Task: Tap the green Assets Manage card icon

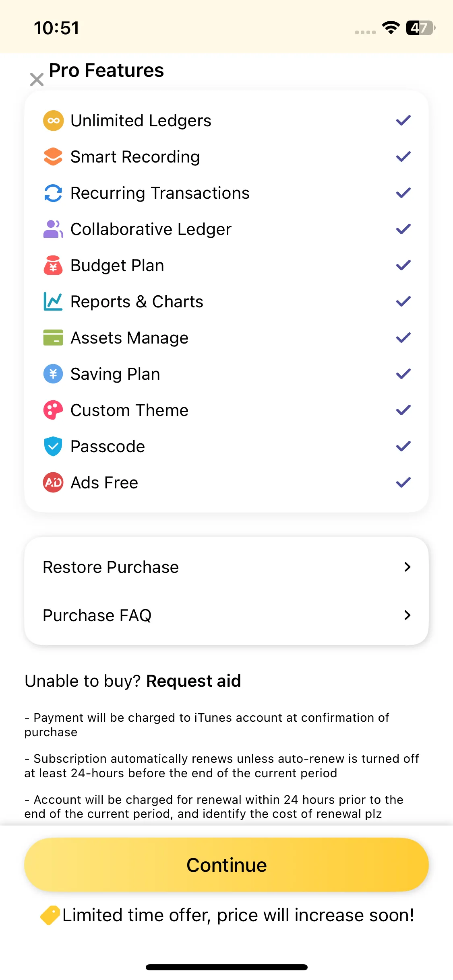Action: pyautogui.click(x=53, y=338)
